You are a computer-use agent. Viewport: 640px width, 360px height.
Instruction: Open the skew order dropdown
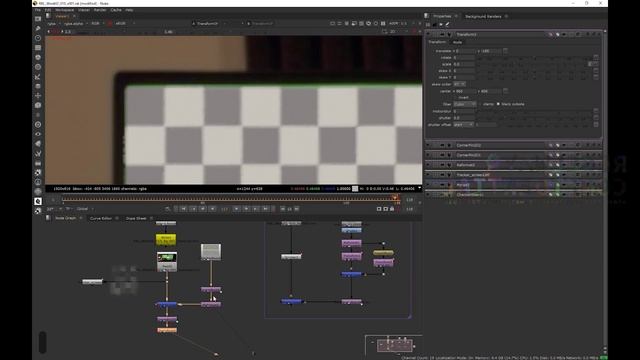(x=460, y=84)
